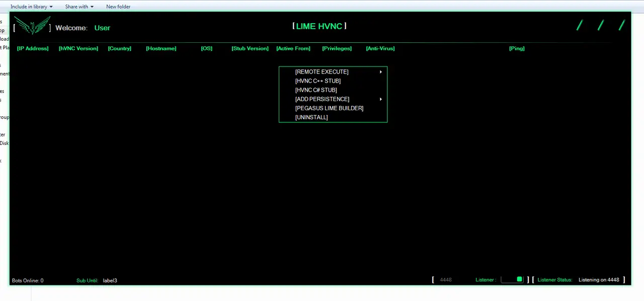Viewport: 644px width, 301px height.
Task: Open PEGASUS LIME BUILDER from the menu
Action: tap(329, 108)
